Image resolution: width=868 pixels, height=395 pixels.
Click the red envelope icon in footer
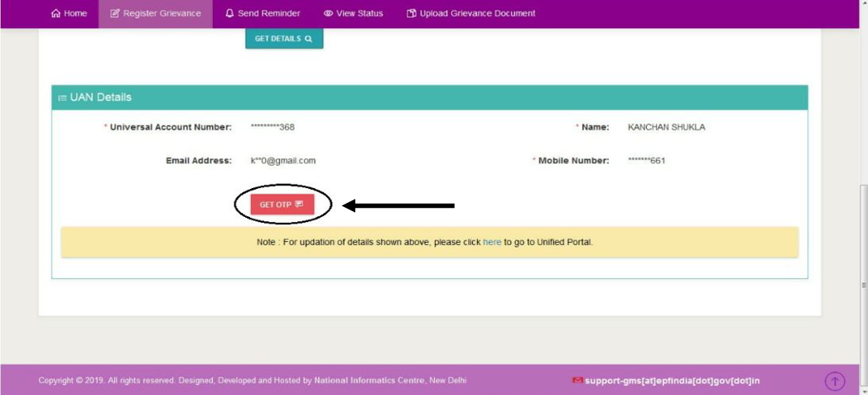(x=577, y=381)
